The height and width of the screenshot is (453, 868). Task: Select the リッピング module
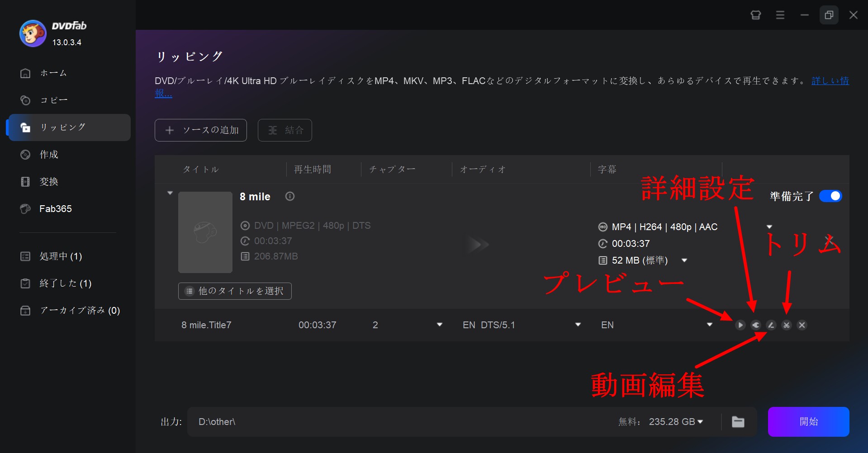pos(69,127)
